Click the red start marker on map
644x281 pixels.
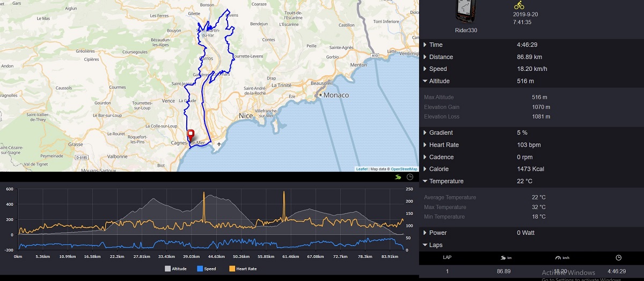189,134
